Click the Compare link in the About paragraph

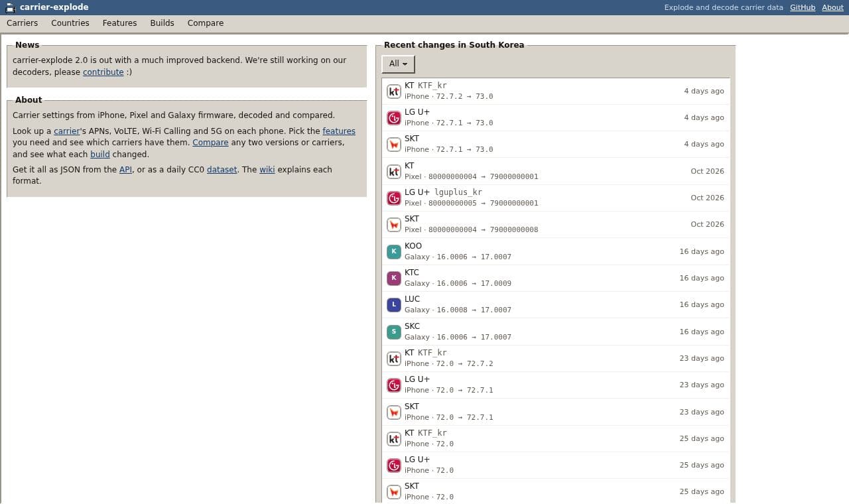pos(210,143)
